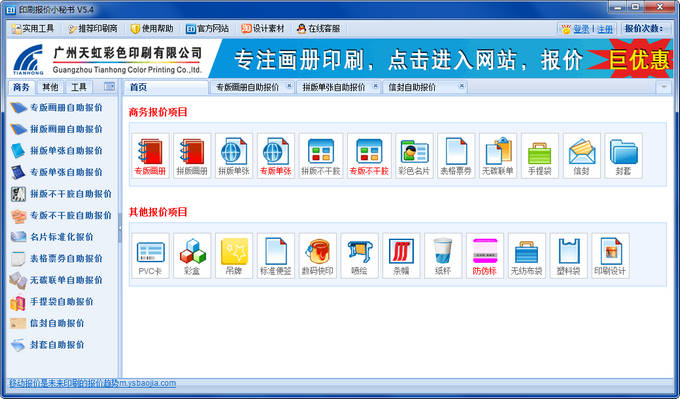Open 拼版单张自助报价 in the sidebar
680x399 pixels.
56,151
